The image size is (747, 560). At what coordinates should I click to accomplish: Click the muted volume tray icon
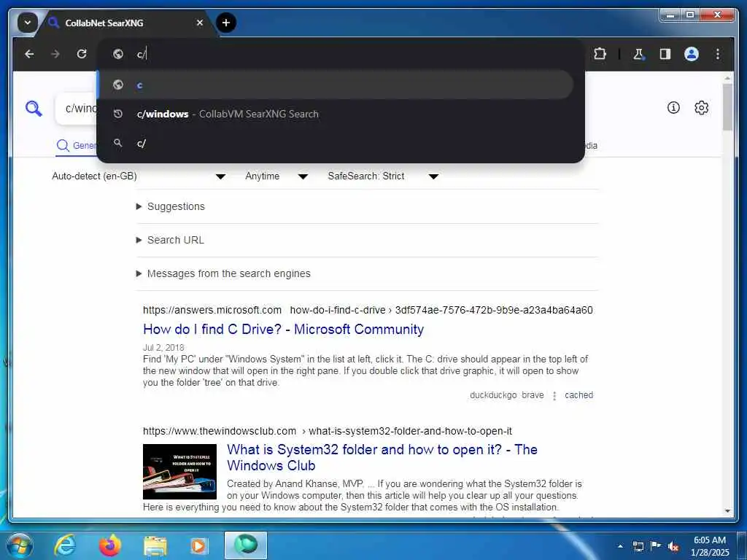click(x=673, y=546)
